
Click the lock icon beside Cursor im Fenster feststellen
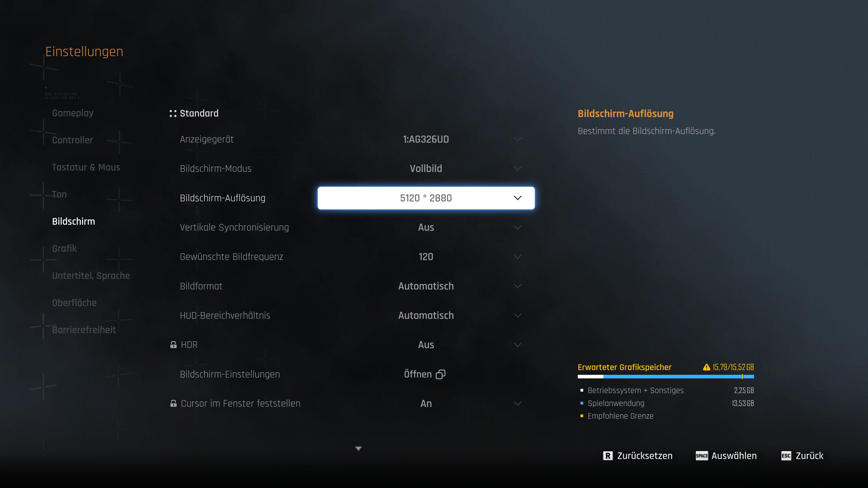173,403
